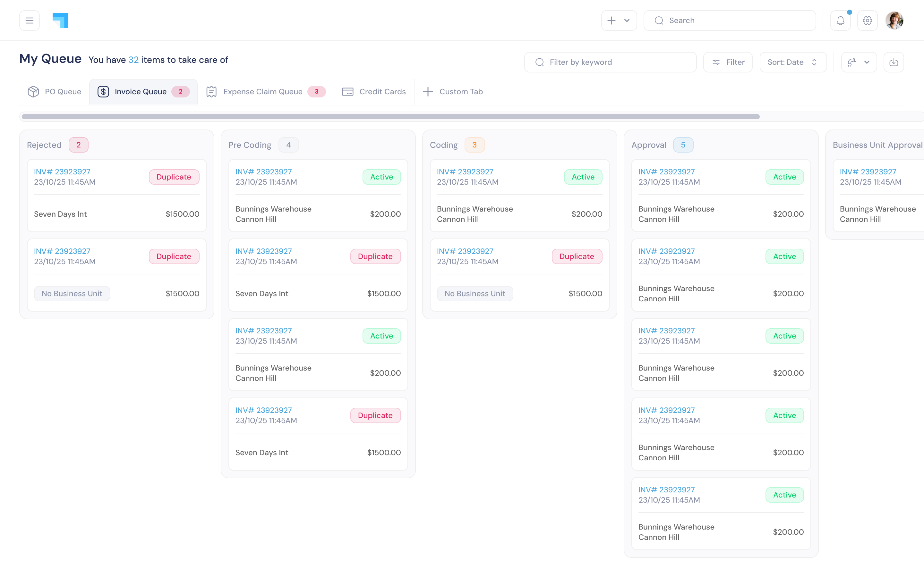Open the notifications bell

tap(840, 21)
